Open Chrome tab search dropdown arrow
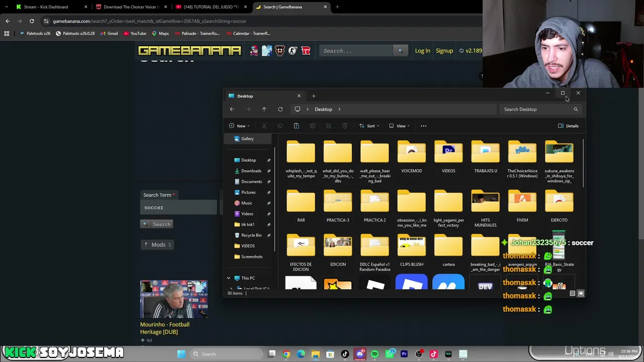This screenshot has height=362, width=644. point(8,7)
